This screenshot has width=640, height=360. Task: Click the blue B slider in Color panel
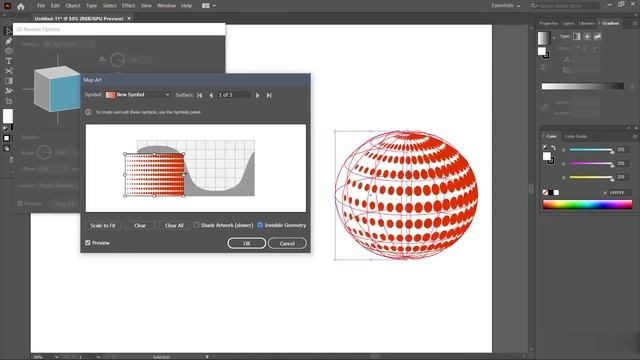point(591,177)
